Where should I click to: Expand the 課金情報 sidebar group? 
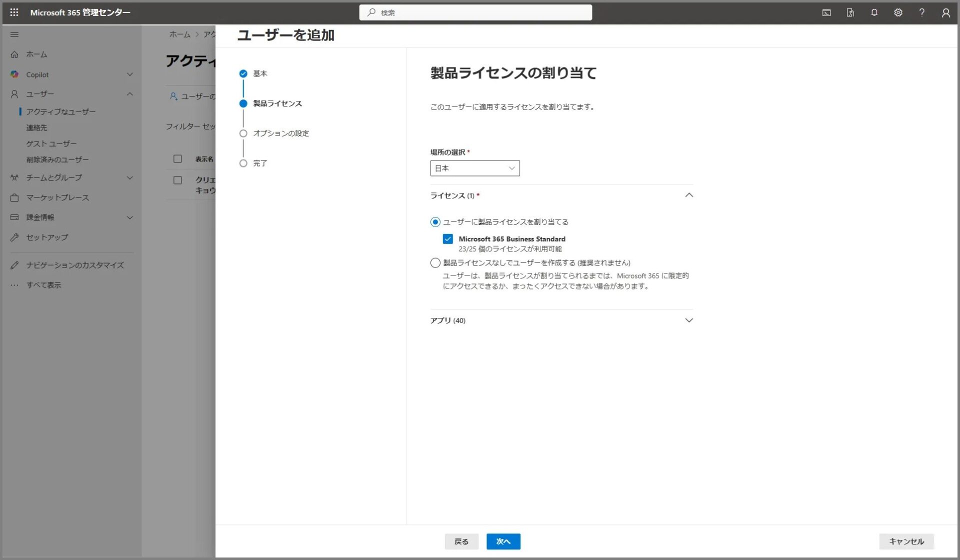129,217
